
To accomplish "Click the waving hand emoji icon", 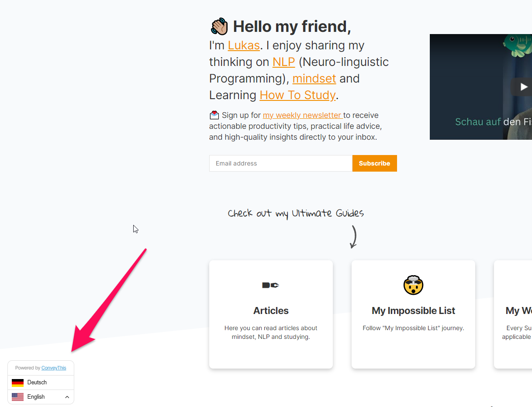I will (219, 27).
